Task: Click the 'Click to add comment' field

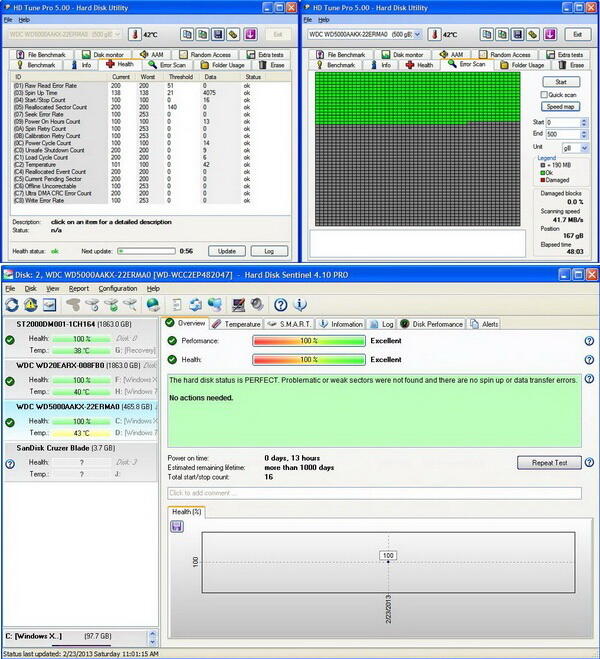Action: point(374,493)
